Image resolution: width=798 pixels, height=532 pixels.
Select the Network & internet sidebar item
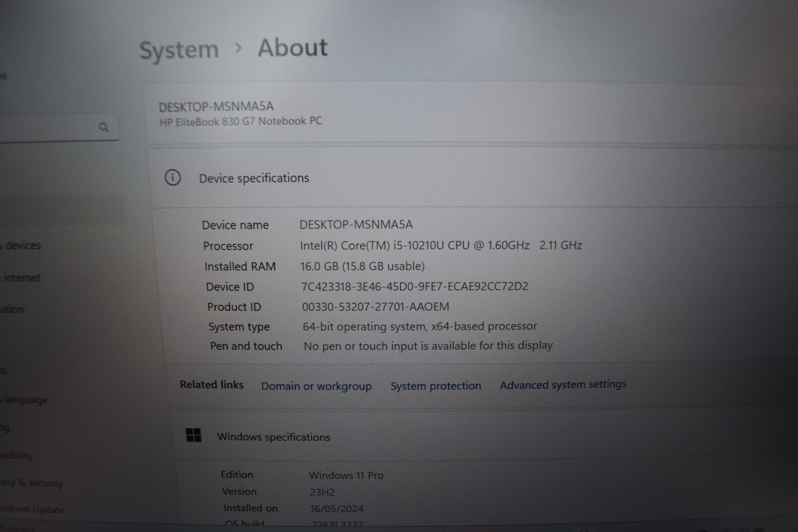coord(20,278)
